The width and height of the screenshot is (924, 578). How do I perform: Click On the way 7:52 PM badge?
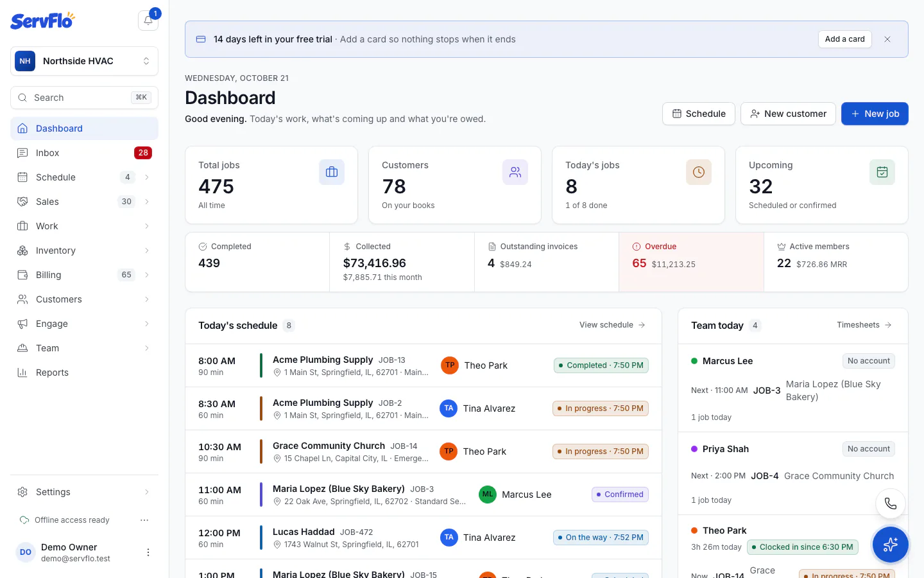[x=601, y=538]
